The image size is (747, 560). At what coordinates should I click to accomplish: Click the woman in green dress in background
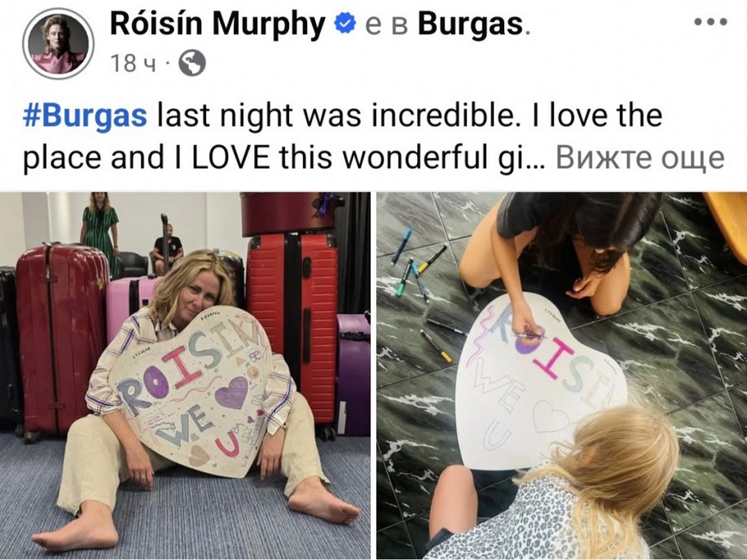coord(100,230)
